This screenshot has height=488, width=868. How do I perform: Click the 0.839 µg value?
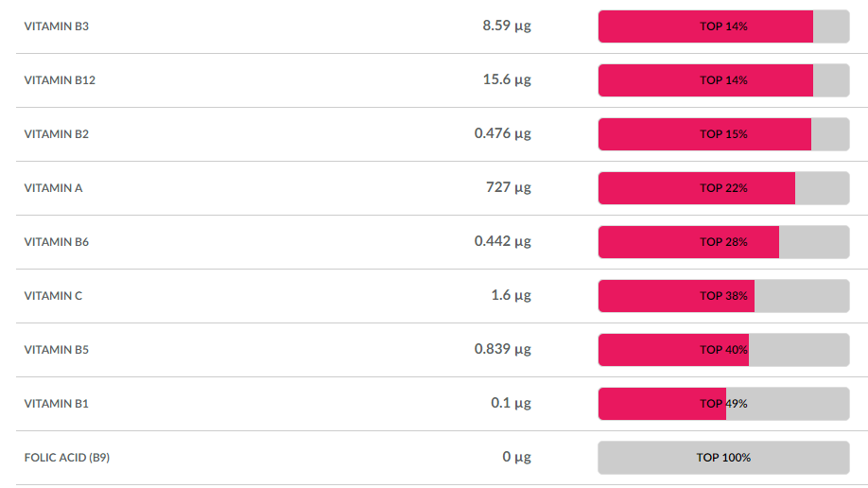pos(503,350)
